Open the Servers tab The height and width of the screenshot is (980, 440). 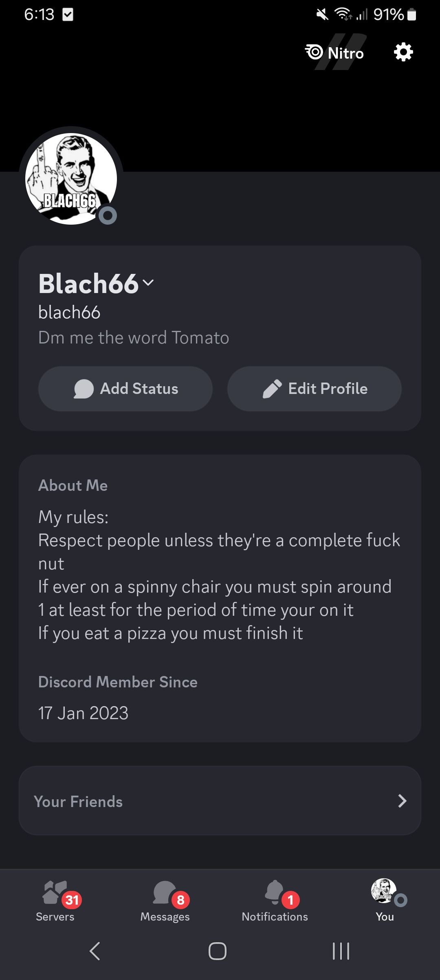pos(55,900)
